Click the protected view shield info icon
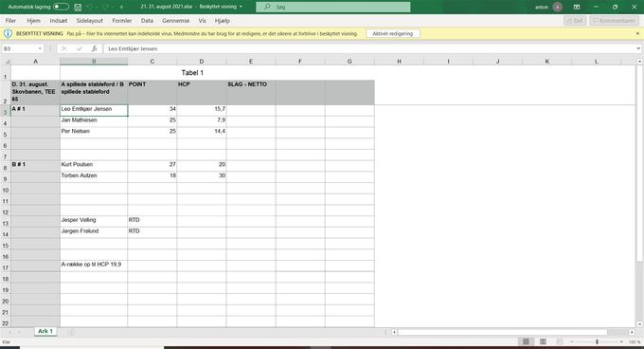 (8, 34)
